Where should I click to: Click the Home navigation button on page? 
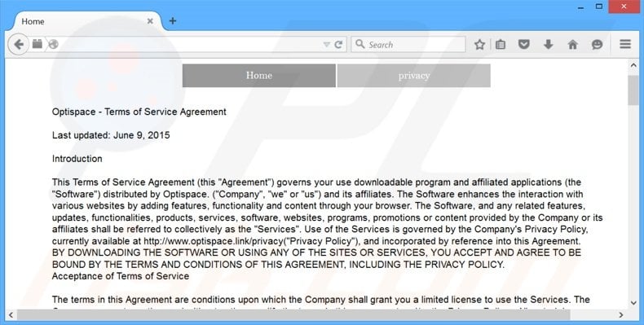coord(258,76)
